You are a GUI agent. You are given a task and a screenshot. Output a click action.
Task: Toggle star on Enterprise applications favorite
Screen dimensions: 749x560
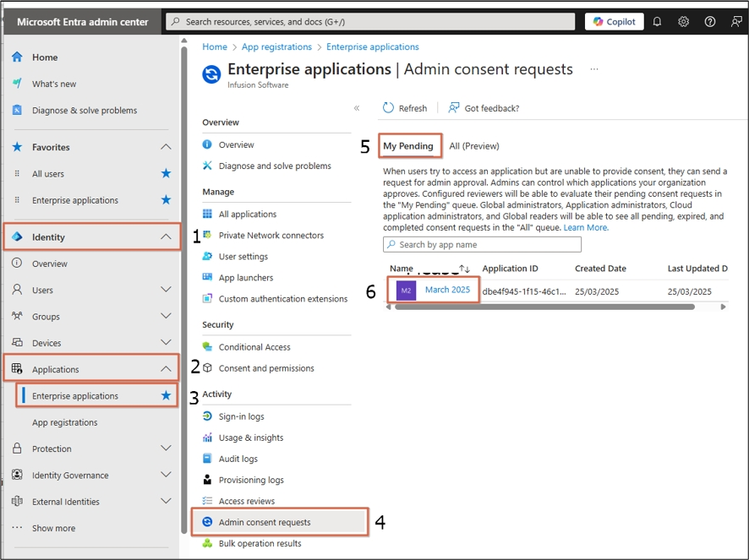pos(166,199)
